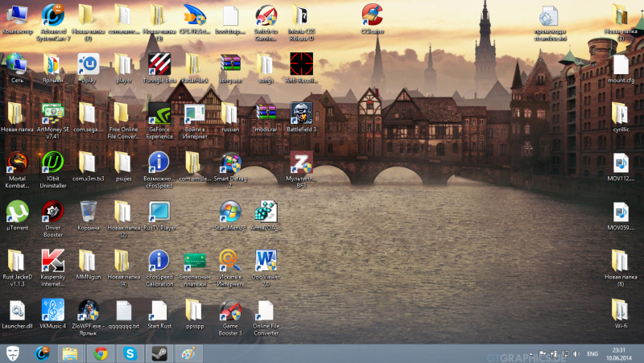Screen dimensions: 644x363
Task: Launch VKMusic 4
Action: pyautogui.click(x=53, y=310)
